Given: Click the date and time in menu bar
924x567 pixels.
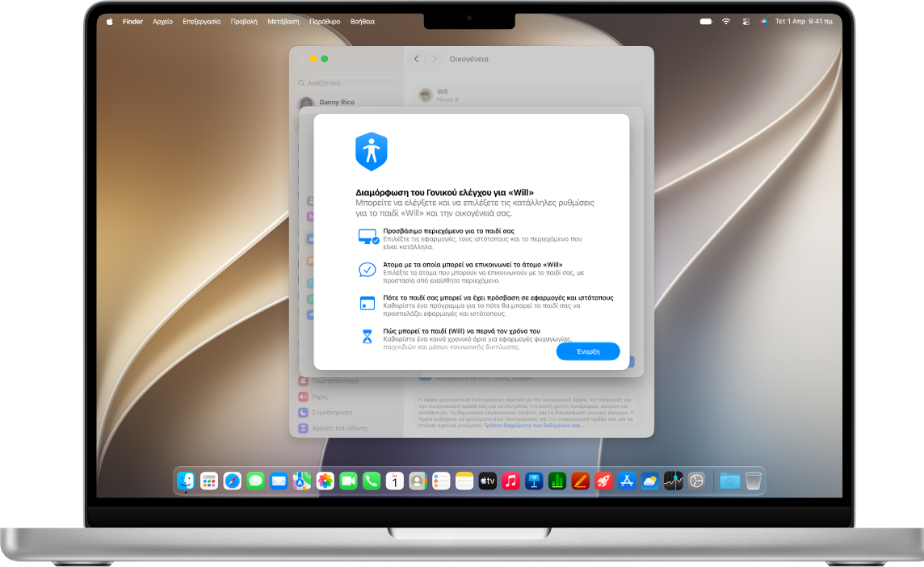Looking at the screenshot, I should click(804, 21).
